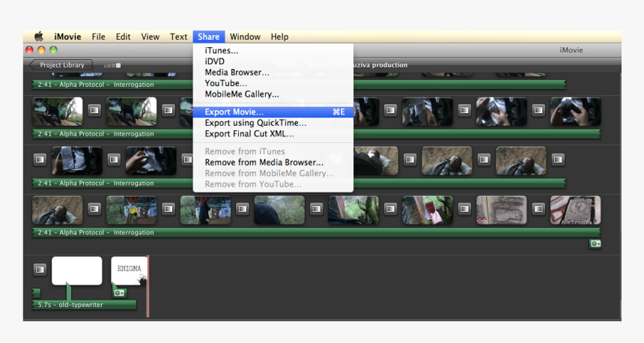The height and width of the screenshot is (343, 644).
Task: Select transition between green forest clip and red card clip
Action: pos(390,209)
